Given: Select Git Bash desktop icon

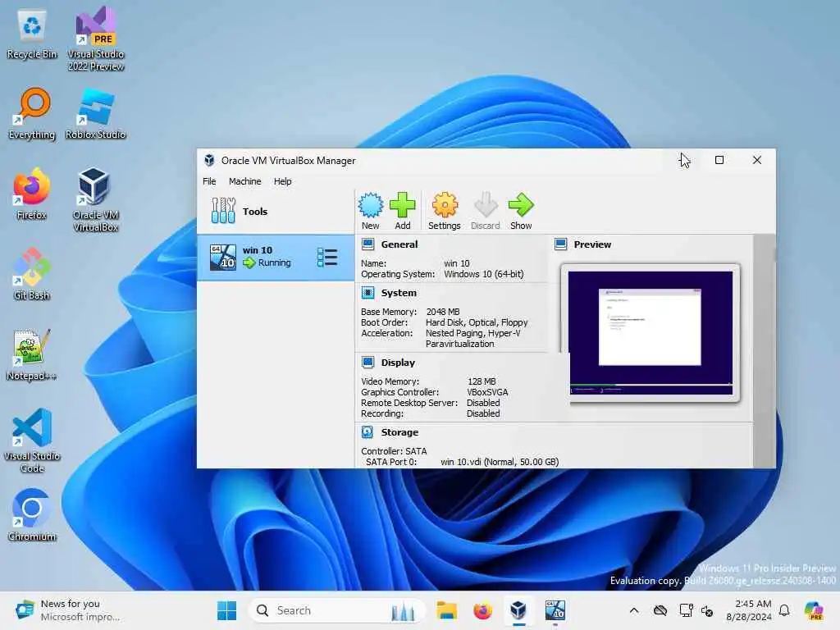Looking at the screenshot, I should [x=32, y=274].
